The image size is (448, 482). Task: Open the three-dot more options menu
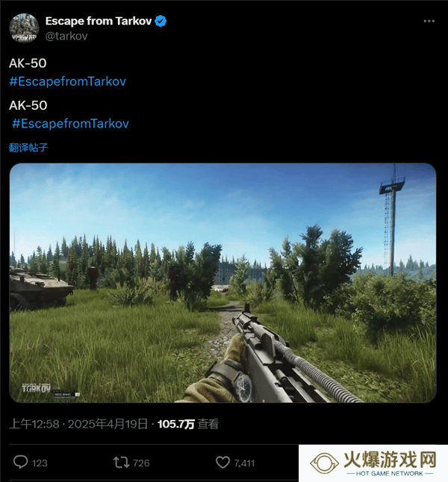click(x=429, y=21)
